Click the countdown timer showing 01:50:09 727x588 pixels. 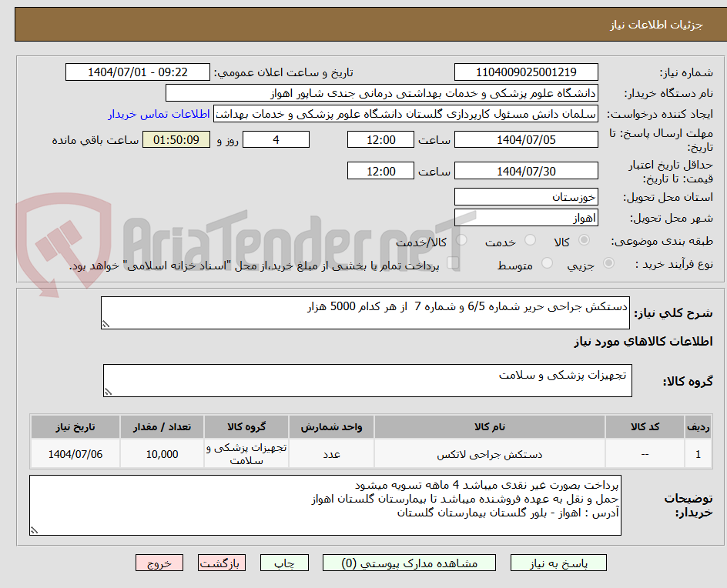tap(176, 140)
